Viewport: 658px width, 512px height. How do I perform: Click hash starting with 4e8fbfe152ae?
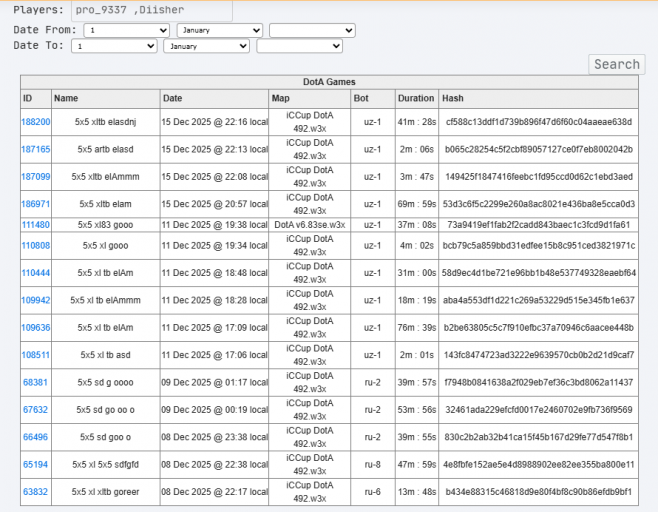[x=539, y=465]
